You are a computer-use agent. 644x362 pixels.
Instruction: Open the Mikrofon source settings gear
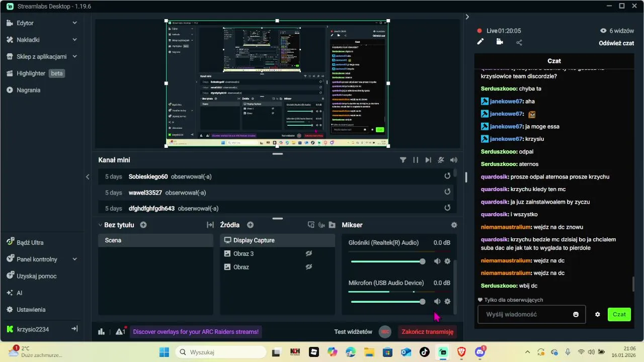[447, 302]
